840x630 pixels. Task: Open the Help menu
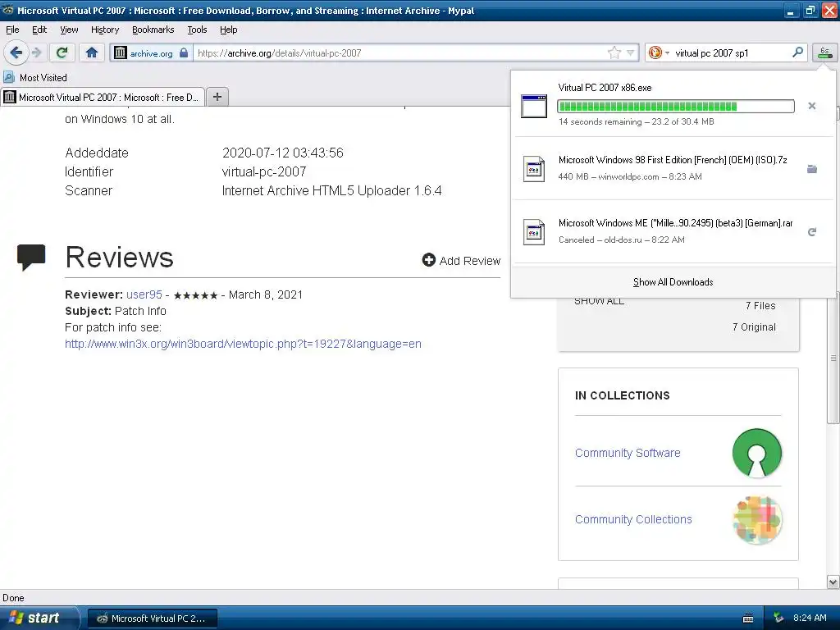tap(229, 30)
